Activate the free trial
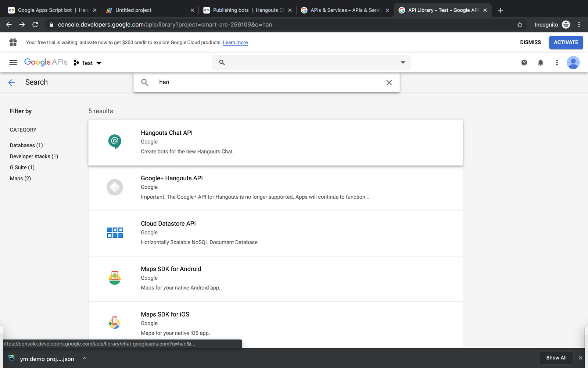The image size is (588, 368). [566, 42]
